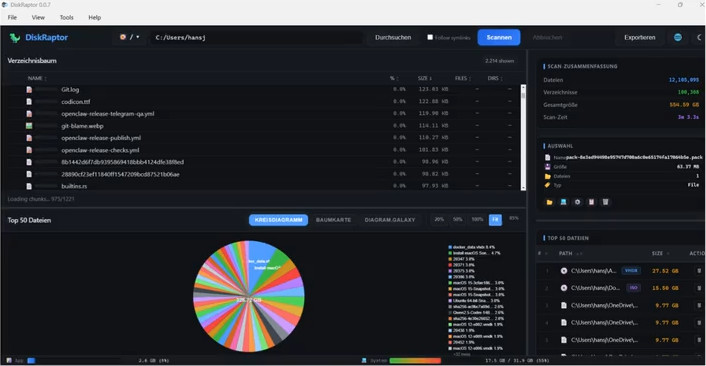Click the globe language icon in toolbar
706x366 pixels.
point(678,37)
